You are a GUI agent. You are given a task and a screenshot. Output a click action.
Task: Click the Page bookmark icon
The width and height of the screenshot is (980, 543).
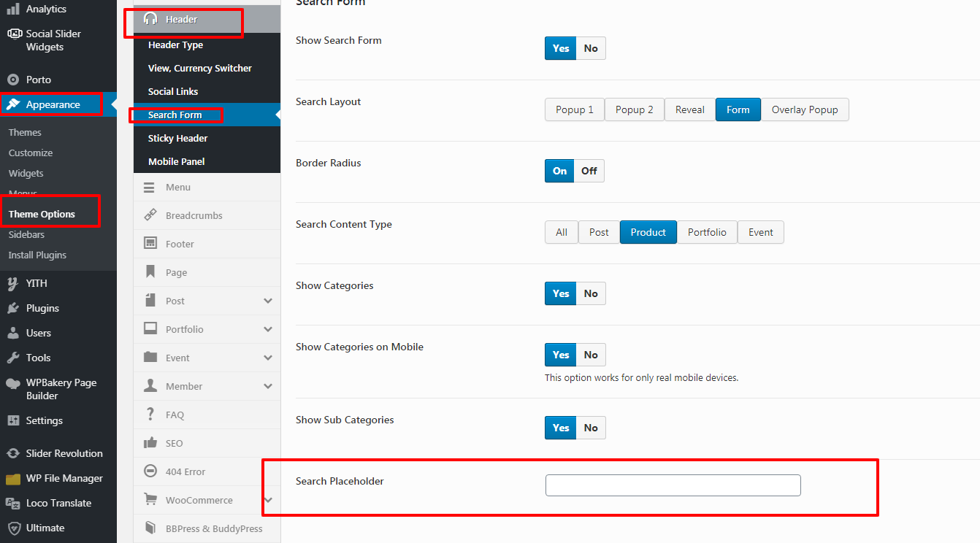coord(150,272)
